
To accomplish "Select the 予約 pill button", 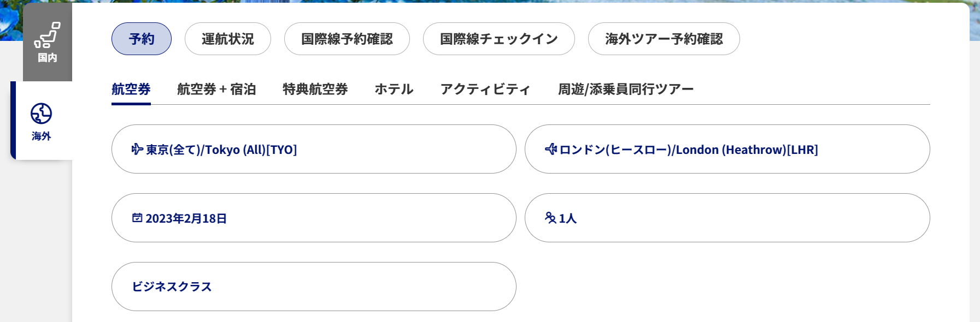I will 142,39.
